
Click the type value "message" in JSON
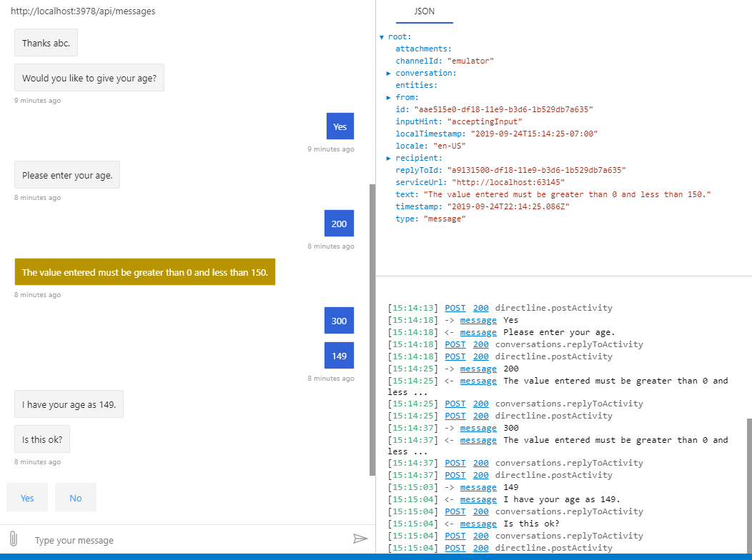coord(445,219)
